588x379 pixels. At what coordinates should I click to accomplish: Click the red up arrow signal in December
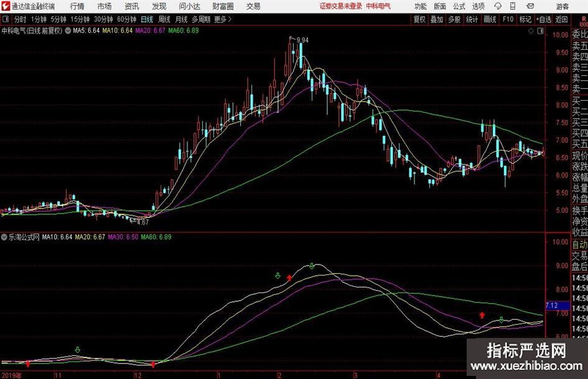coord(153,364)
